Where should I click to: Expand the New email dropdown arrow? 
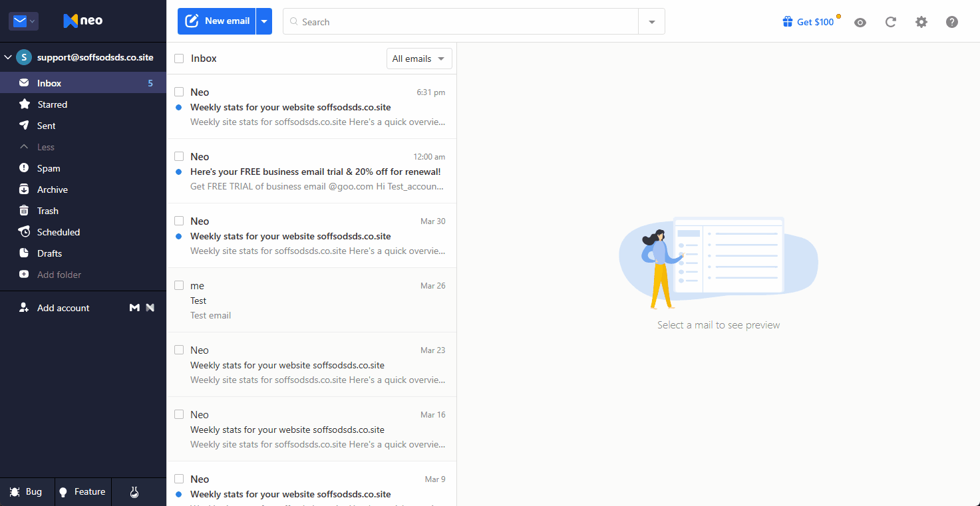tap(264, 21)
